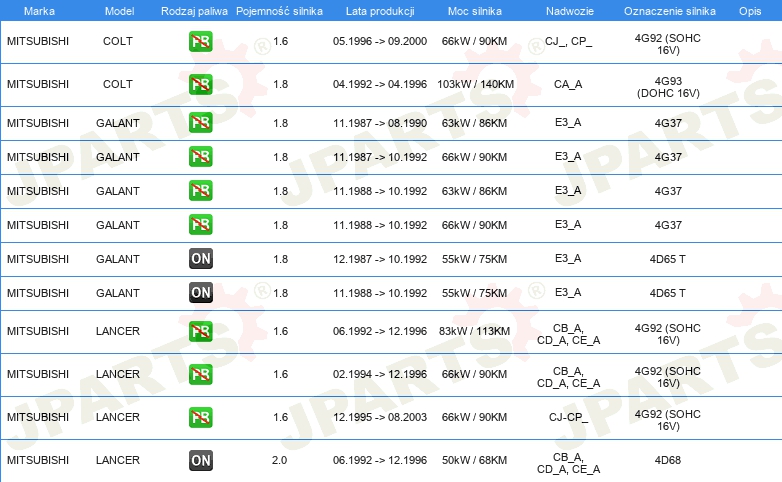Click the petrol fuel icon in the COLT 1.6 row

point(200,41)
